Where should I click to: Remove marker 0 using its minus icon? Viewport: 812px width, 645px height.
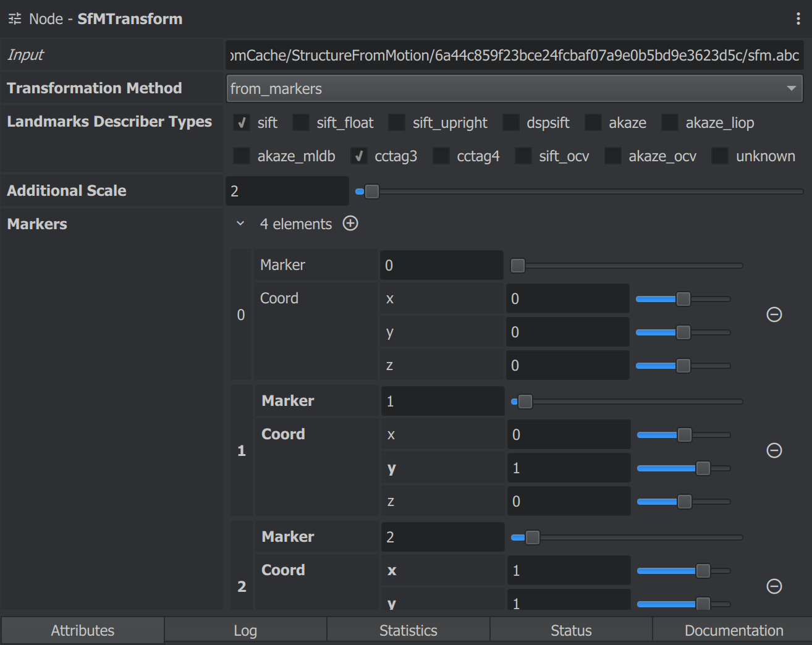[774, 314]
